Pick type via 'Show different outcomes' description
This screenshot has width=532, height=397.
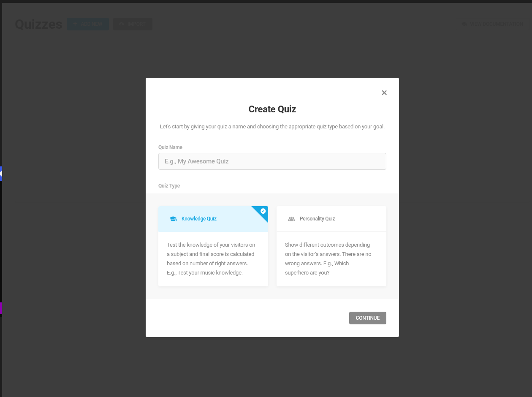[x=328, y=258]
